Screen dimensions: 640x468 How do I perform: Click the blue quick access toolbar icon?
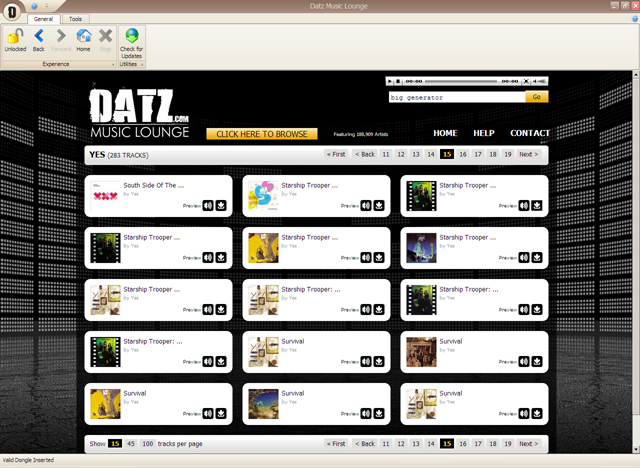click(34, 6)
